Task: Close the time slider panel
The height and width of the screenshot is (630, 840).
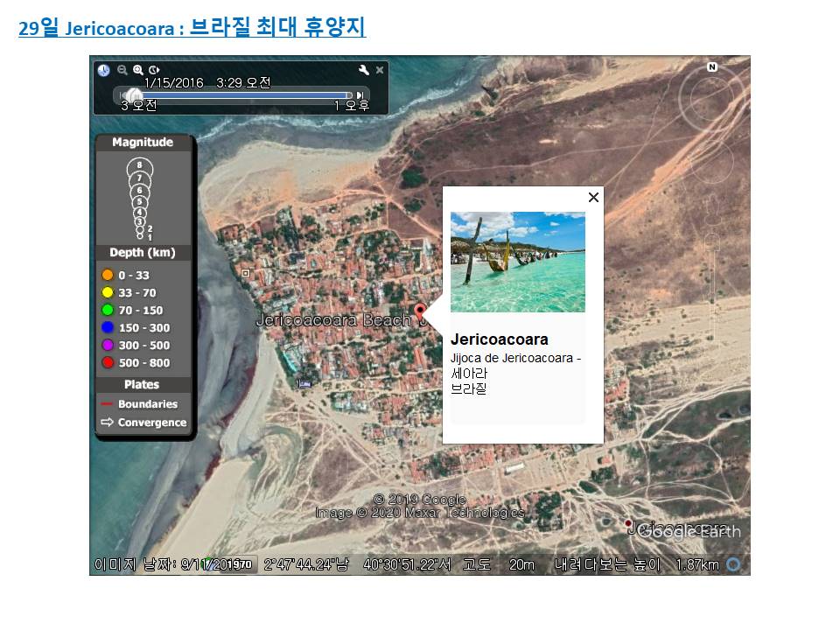Action: click(x=380, y=70)
